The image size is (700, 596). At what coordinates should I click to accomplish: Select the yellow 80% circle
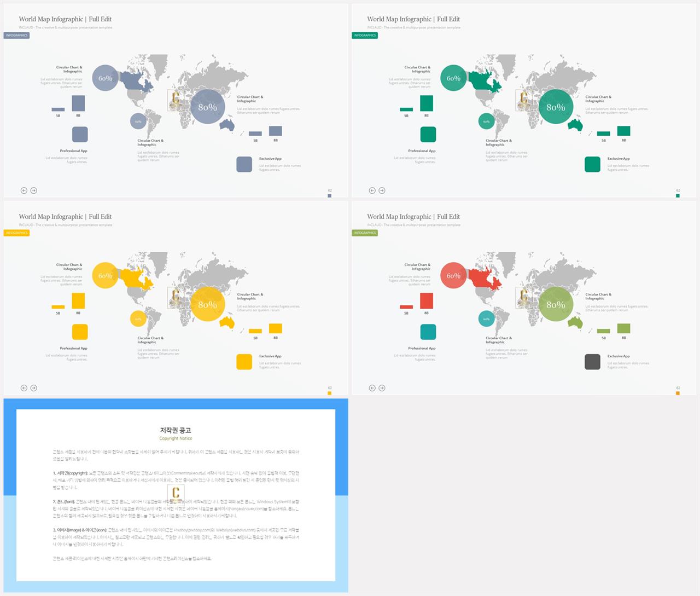point(208,304)
